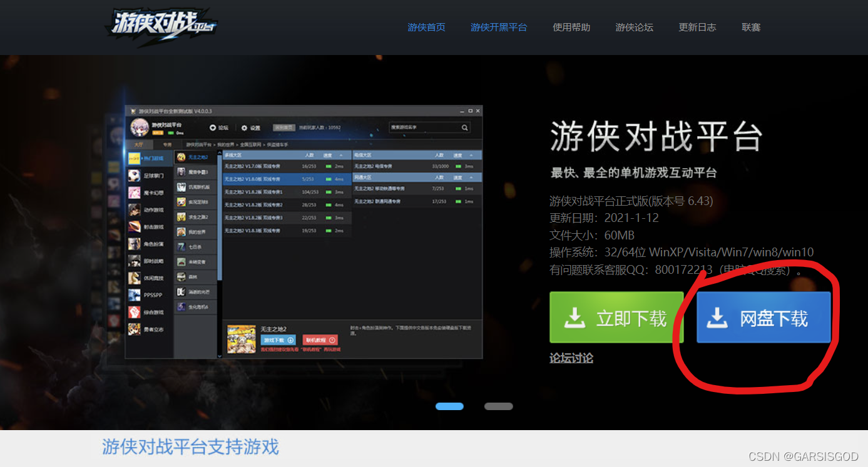Screen dimensions: 868x467
Task: Click the user avatar in the app screenshot
Action: coord(139,128)
